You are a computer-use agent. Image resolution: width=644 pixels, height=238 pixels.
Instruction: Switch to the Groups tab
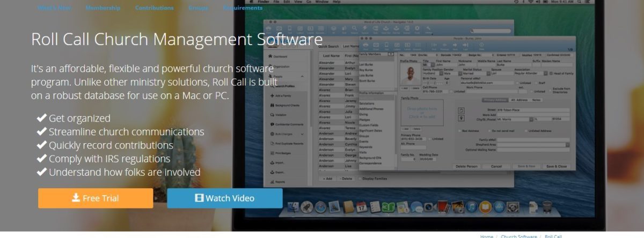coord(199,8)
